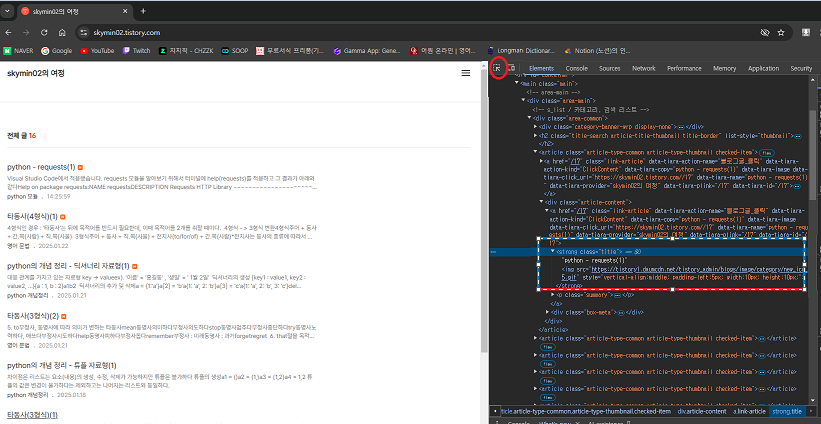Viewport: 821px width, 424px height.
Task: Click the address bar URL field
Action: [419, 32]
